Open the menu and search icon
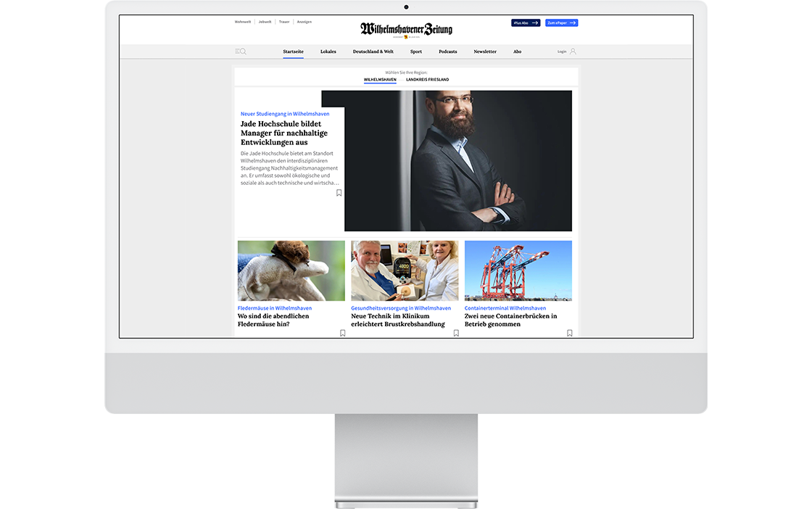Image resolution: width=812 pixels, height=509 pixels. [x=240, y=51]
